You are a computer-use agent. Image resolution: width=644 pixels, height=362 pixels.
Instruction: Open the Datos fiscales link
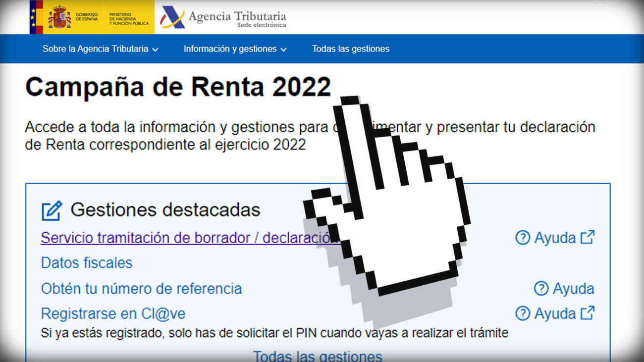(x=86, y=263)
